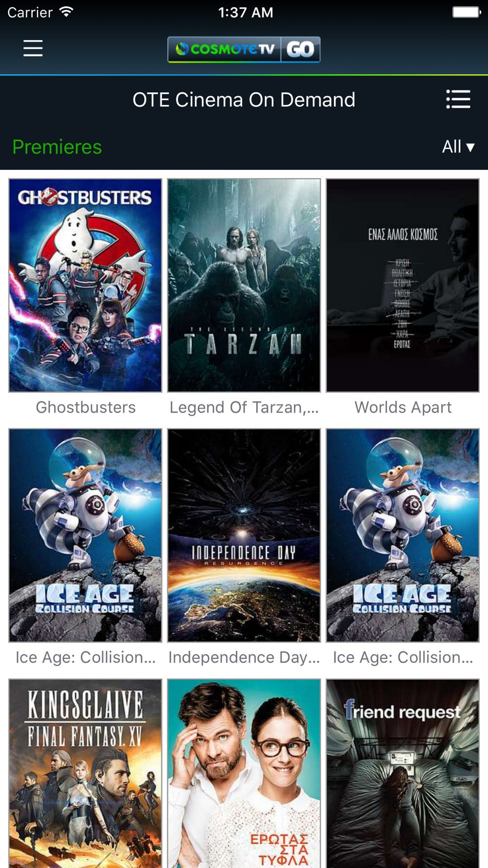
Task: Tap the Ghostbusters title text
Action: tap(86, 407)
